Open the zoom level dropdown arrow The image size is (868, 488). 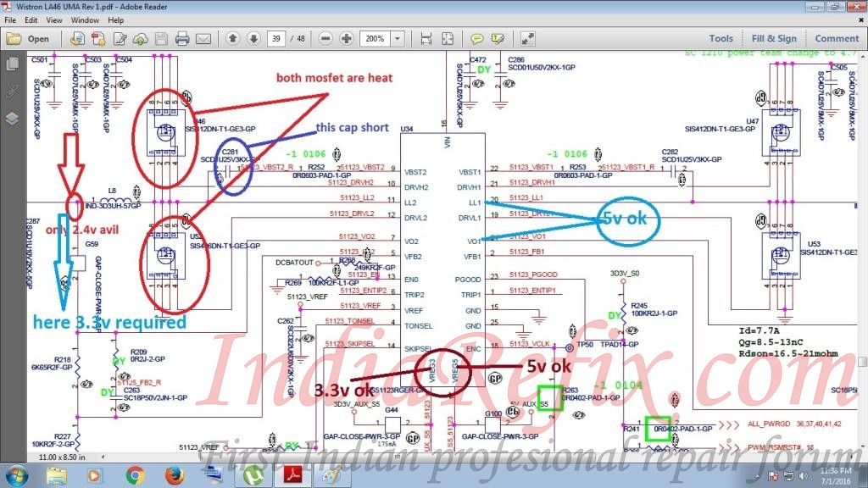[398, 39]
